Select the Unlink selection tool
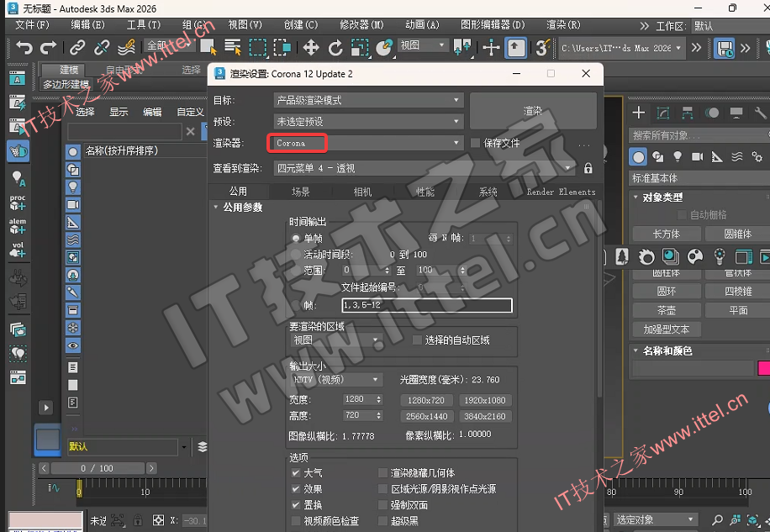This screenshot has width=770, height=532. [x=102, y=48]
